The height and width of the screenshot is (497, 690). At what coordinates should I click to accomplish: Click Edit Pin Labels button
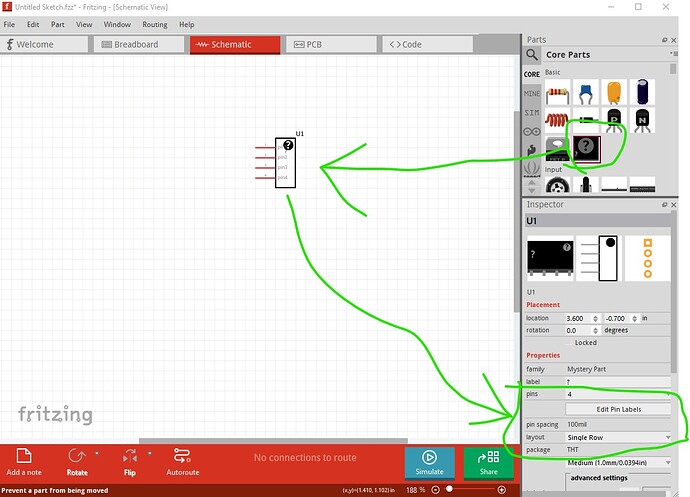point(618,409)
